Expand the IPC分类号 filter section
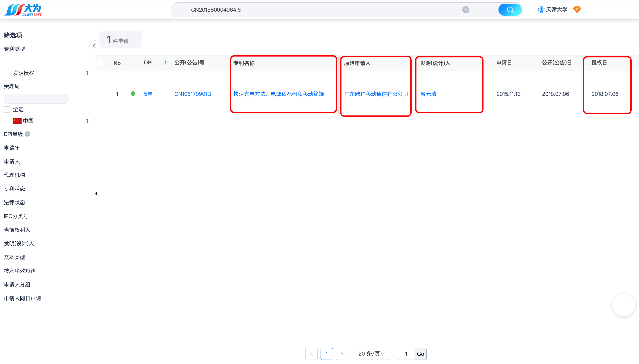The image size is (639, 364). (16, 216)
